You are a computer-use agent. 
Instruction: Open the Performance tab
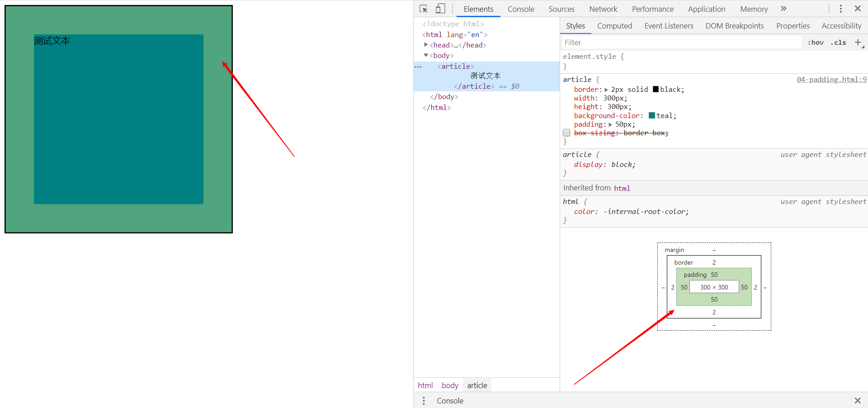pos(653,9)
